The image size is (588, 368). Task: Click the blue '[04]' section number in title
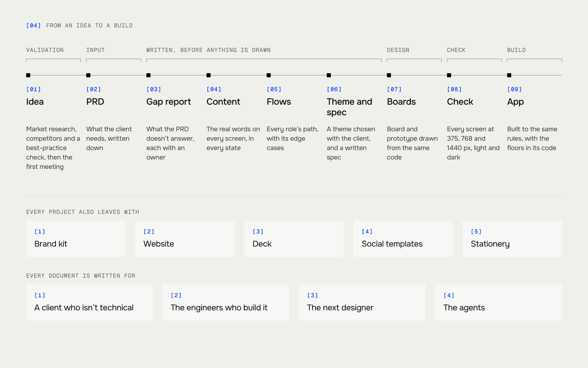coord(33,26)
